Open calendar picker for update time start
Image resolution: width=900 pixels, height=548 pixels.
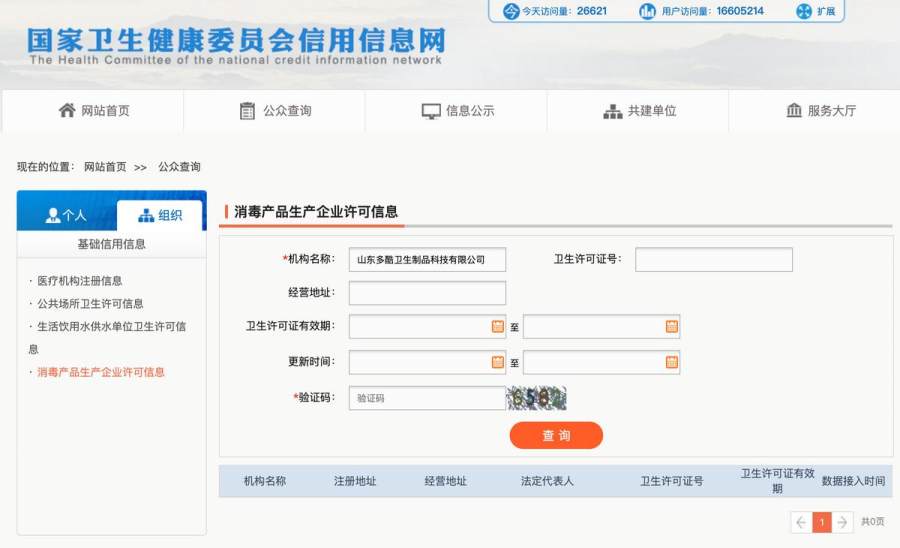tap(497, 362)
